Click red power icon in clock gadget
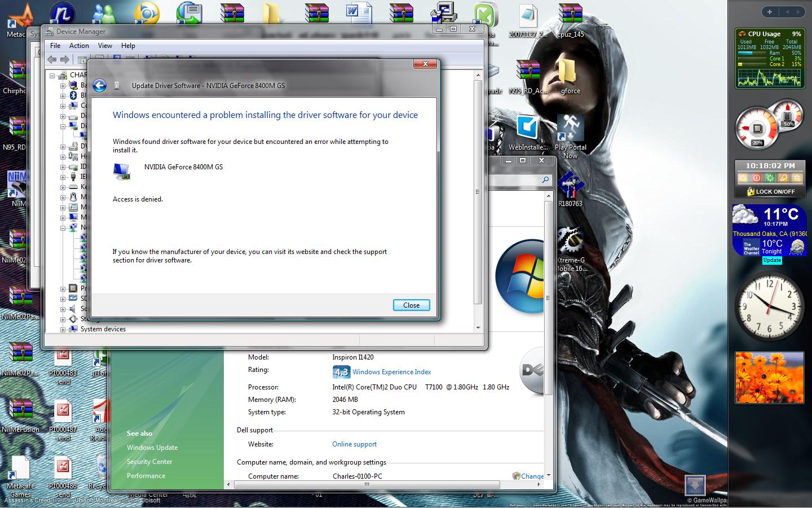Screen dimensions: 812x508 (x=756, y=178)
